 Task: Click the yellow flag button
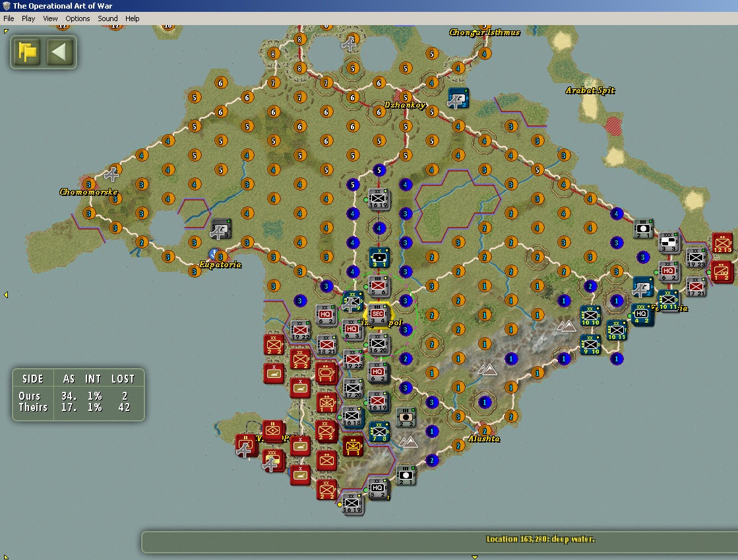(x=27, y=51)
